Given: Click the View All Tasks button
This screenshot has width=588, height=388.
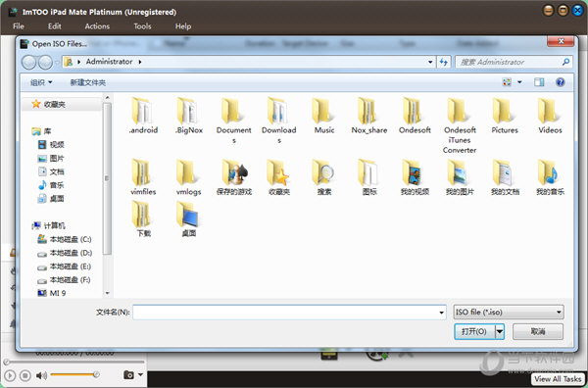Looking at the screenshot, I should [558, 379].
